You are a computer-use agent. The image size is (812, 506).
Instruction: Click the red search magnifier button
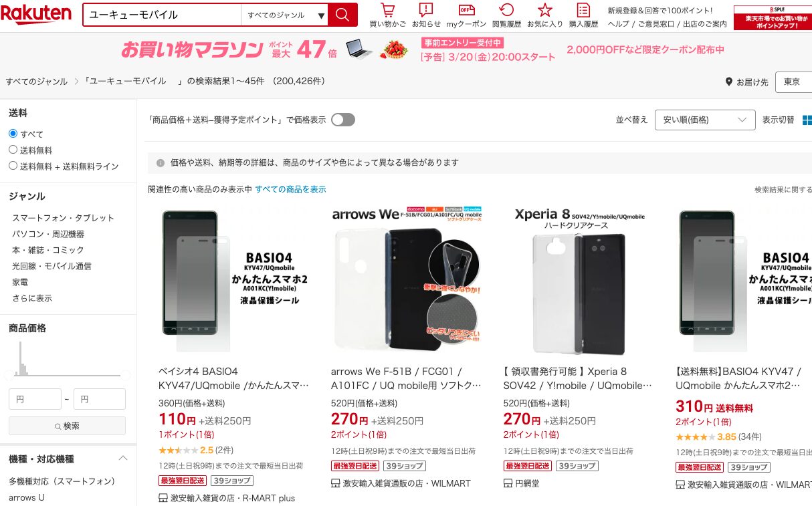(342, 15)
